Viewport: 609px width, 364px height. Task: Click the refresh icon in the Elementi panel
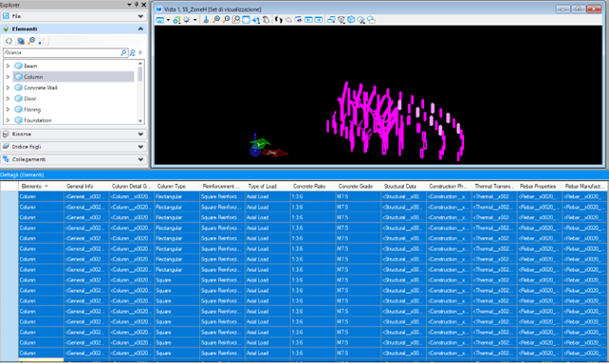tap(9, 41)
